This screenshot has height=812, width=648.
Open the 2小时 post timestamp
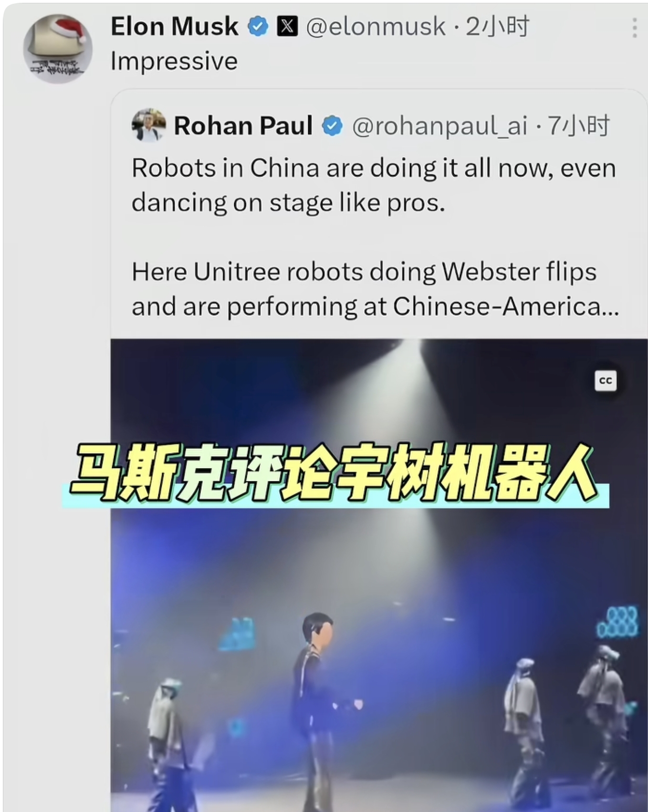coord(497,26)
